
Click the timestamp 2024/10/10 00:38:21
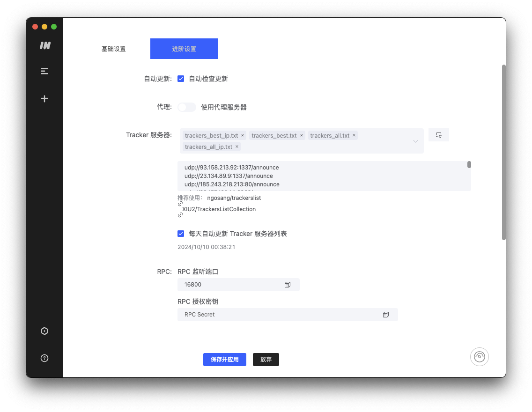coord(206,247)
